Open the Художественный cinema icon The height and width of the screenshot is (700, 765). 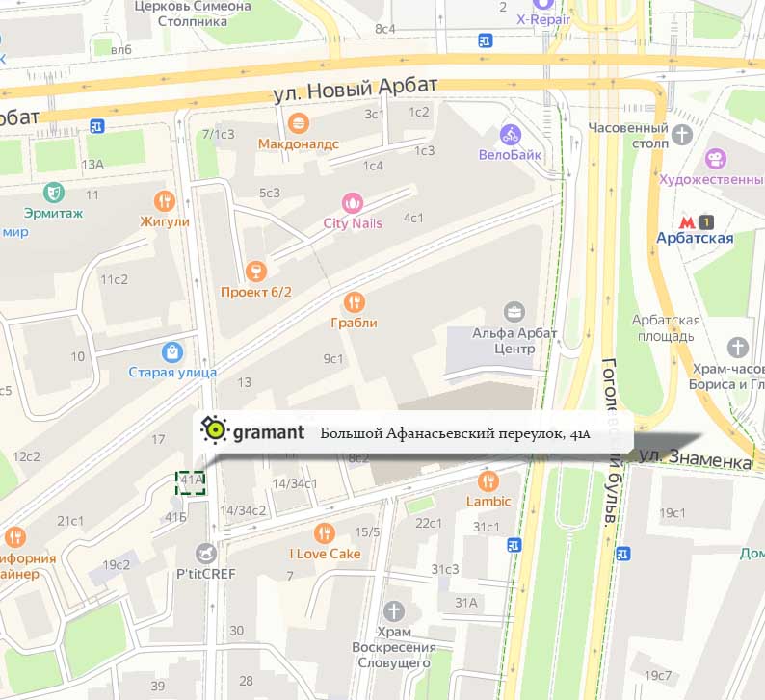716,159
